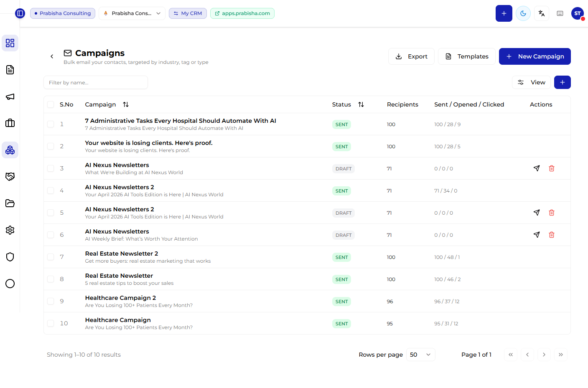
Task: Delete the AI Nexus Newsletters draft in row 6
Action: point(552,235)
